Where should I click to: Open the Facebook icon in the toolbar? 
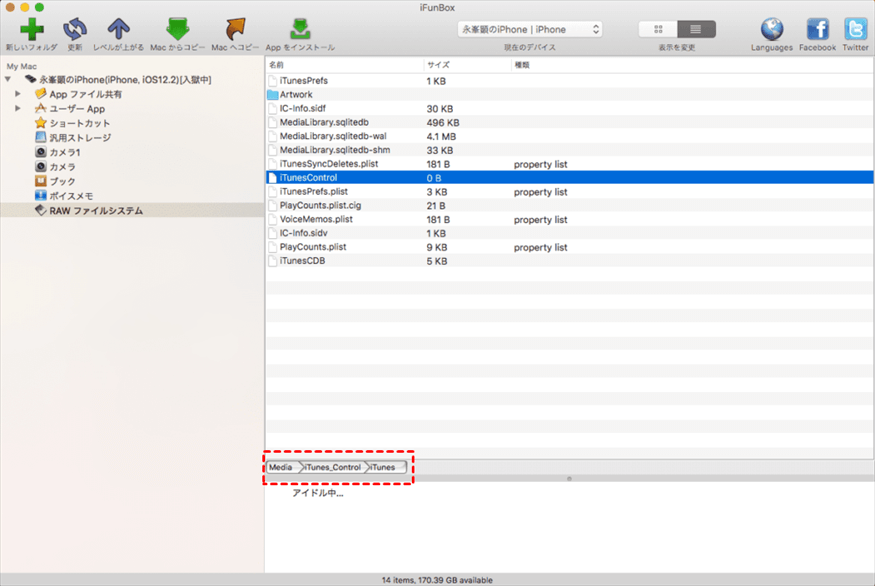(x=817, y=28)
